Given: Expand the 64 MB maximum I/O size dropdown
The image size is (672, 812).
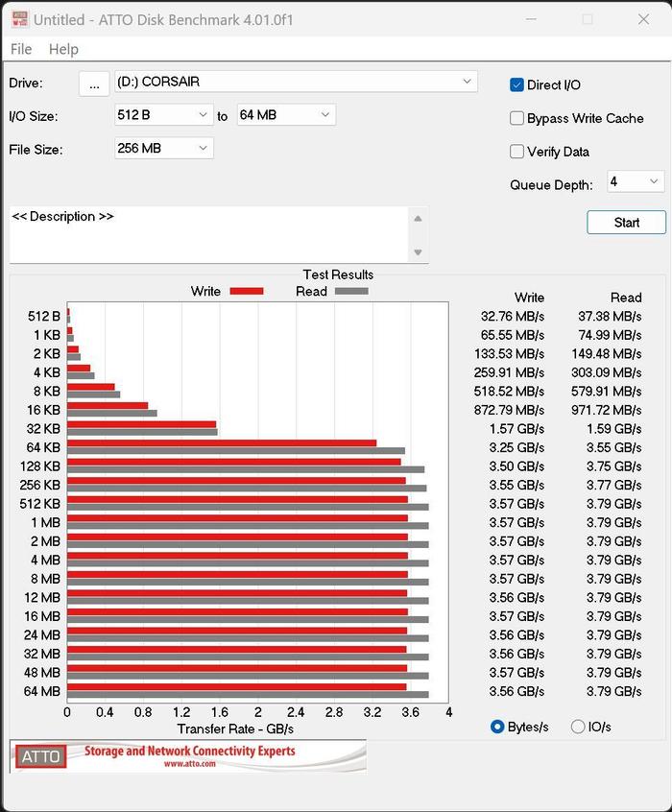Looking at the screenshot, I should click(x=286, y=115).
